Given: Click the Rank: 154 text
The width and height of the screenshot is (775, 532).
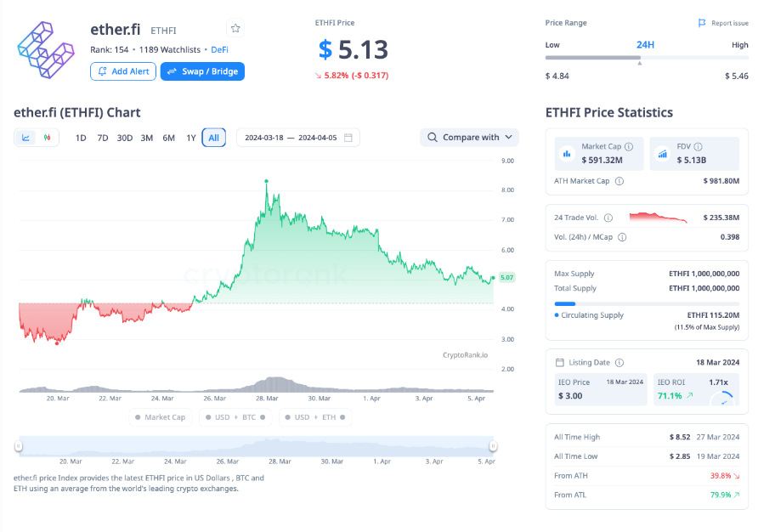Looking at the screenshot, I should pos(110,49).
